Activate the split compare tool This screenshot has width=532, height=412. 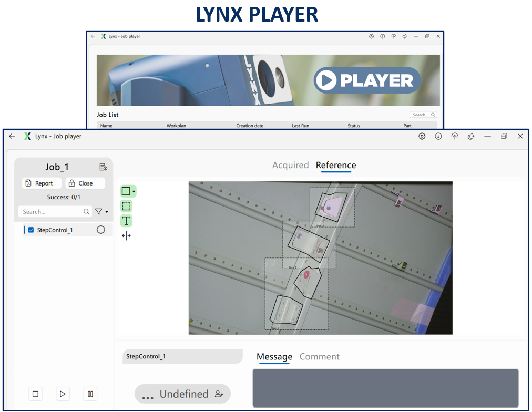coord(126,235)
